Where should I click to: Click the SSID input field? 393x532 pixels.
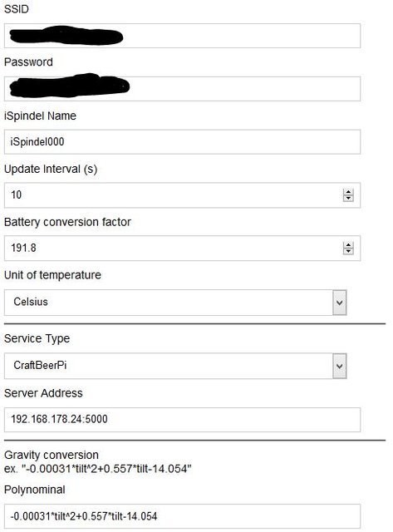point(182,36)
